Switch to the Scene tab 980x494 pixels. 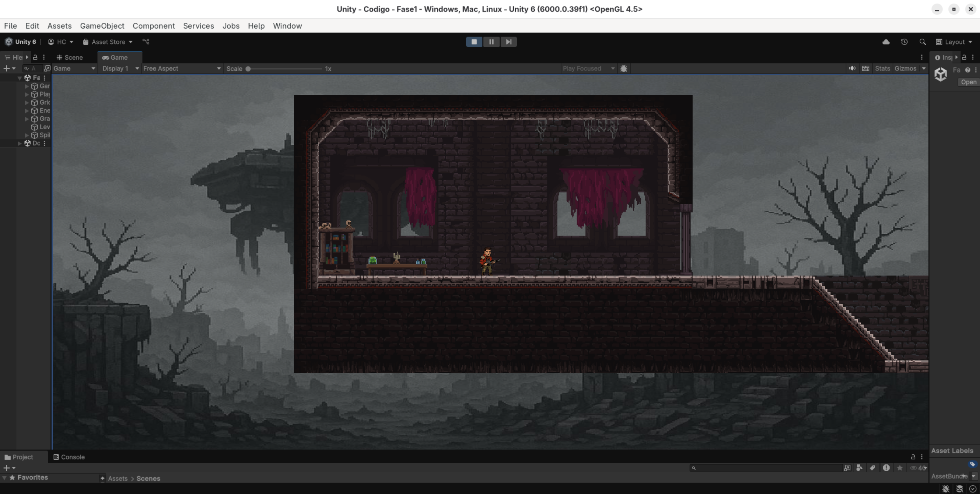point(70,57)
